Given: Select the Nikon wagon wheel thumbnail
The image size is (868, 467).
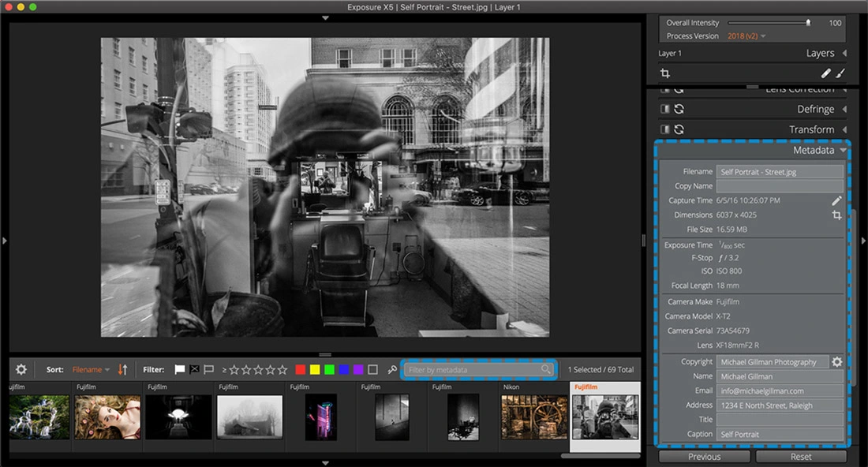Looking at the screenshot, I should (533, 417).
